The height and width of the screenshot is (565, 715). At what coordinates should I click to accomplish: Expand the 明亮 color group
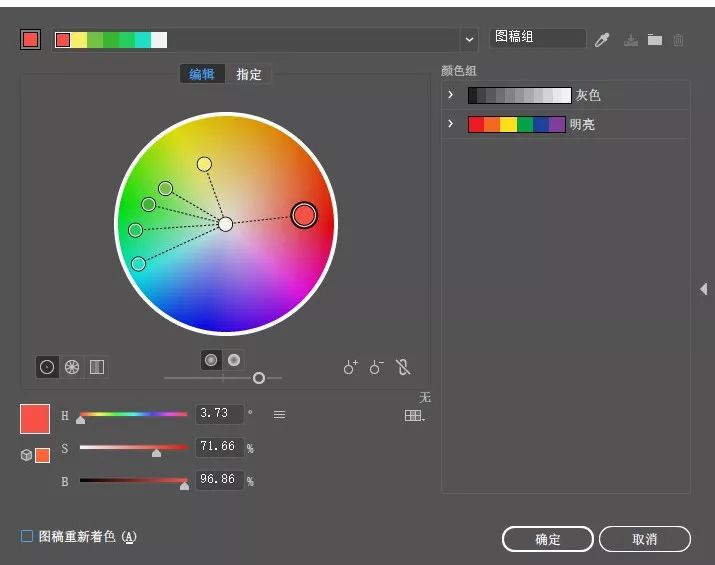pyautogui.click(x=451, y=124)
